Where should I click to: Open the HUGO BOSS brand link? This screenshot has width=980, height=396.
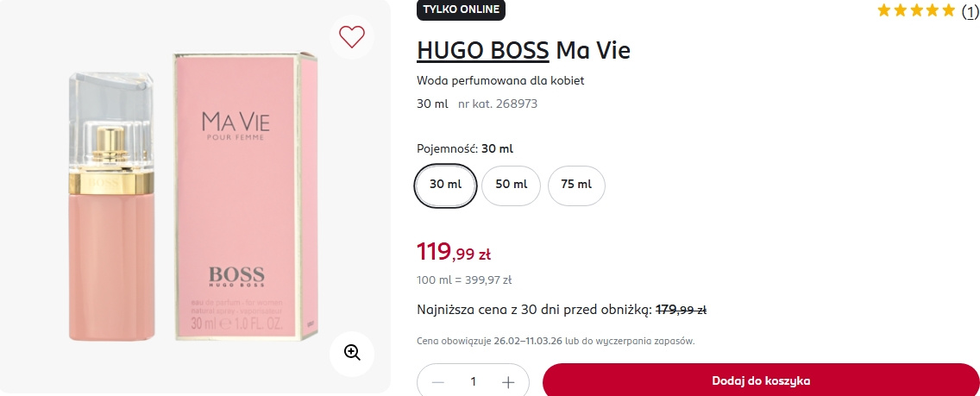pos(482,51)
